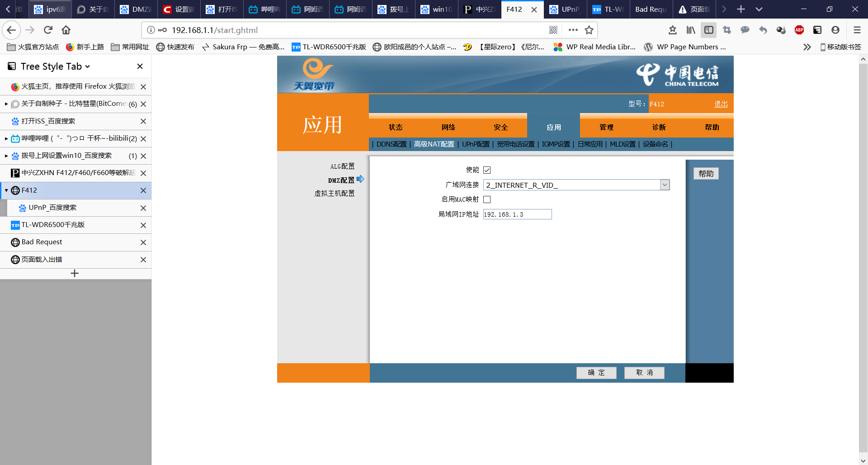Click the 退出 logout link
The height and width of the screenshot is (465, 868).
(721, 104)
